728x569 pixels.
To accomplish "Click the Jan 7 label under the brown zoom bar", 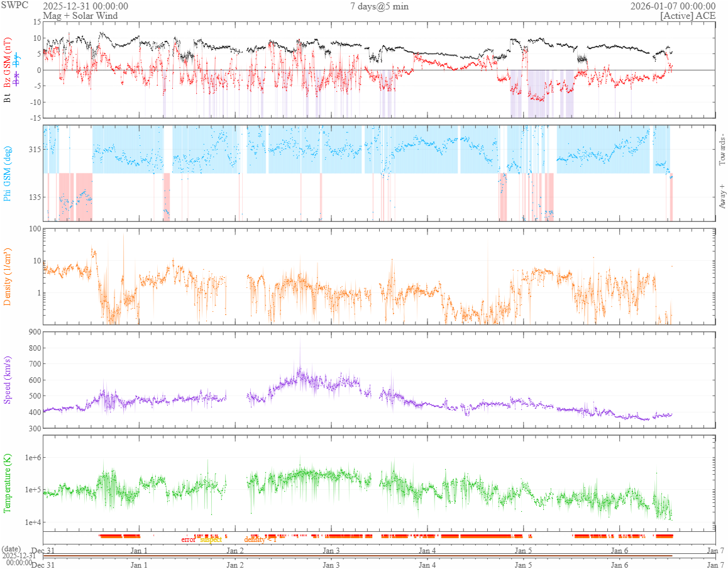I will coord(715,565).
